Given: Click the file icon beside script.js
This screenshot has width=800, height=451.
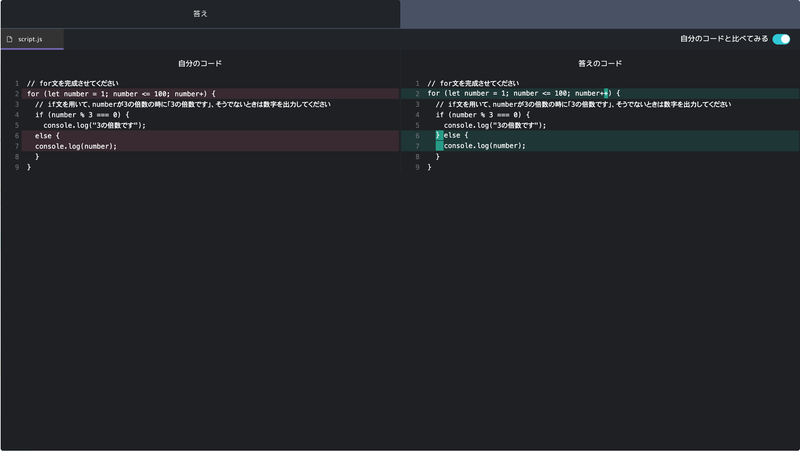Looking at the screenshot, I should pyautogui.click(x=9, y=39).
